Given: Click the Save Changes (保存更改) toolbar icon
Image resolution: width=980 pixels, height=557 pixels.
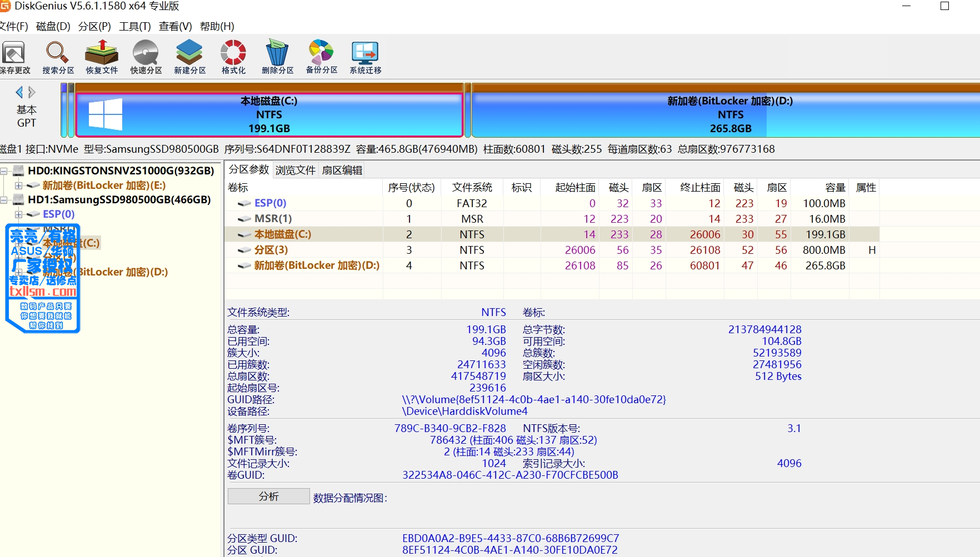Looking at the screenshot, I should click(x=14, y=57).
